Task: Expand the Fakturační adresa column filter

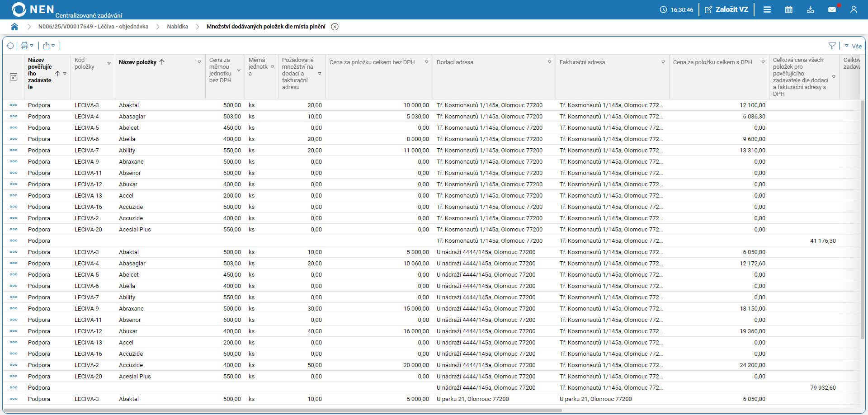Action: 663,62
